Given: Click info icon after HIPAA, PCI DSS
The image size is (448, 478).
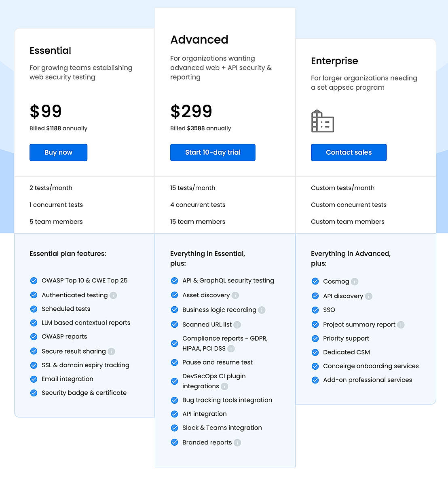Looking at the screenshot, I should tap(231, 349).
